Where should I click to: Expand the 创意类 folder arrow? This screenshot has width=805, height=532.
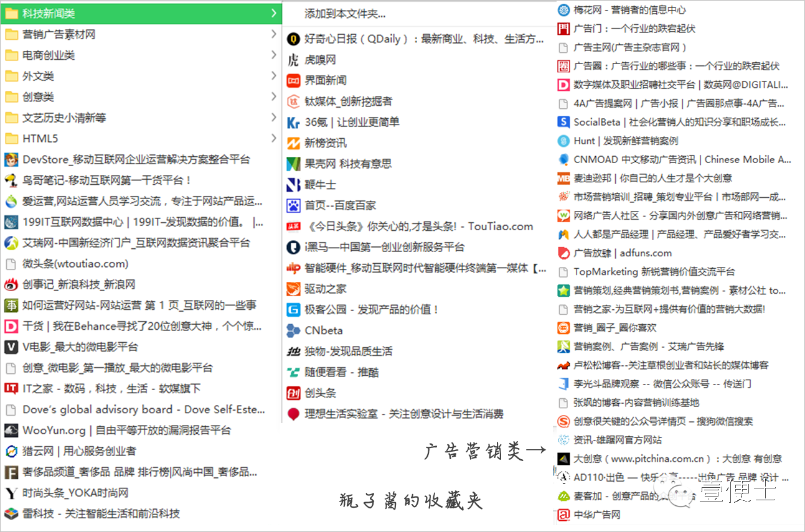point(274,96)
